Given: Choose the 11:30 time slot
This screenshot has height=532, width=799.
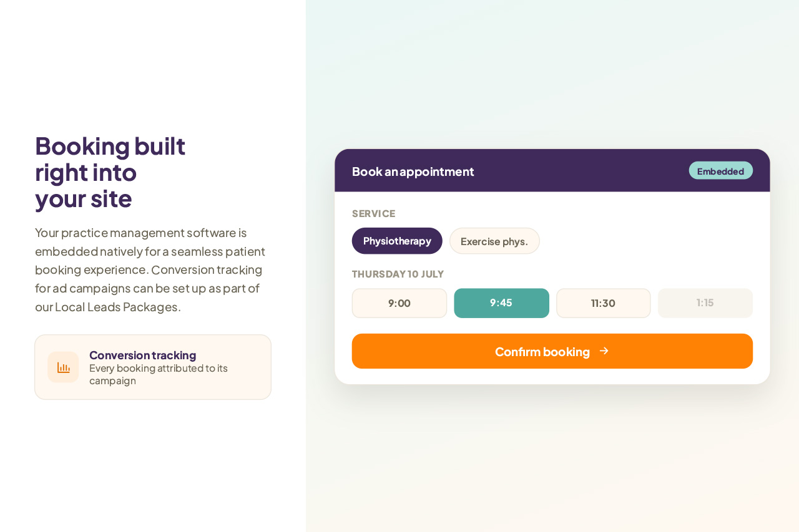Looking at the screenshot, I should click(x=604, y=303).
